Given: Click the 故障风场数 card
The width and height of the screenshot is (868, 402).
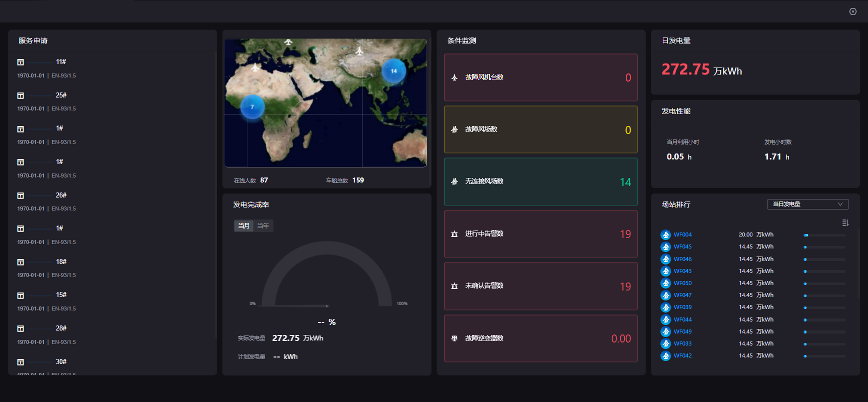Looking at the screenshot, I should click(540, 129).
